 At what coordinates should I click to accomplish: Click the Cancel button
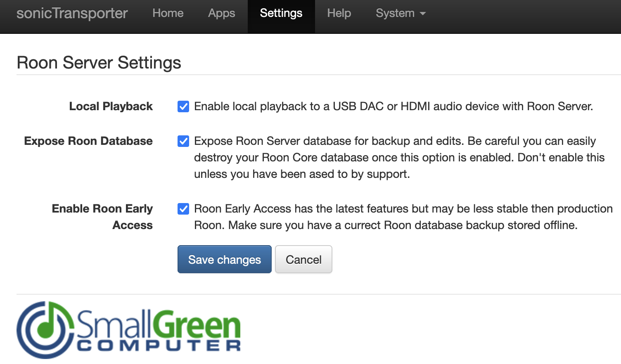[303, 259]
